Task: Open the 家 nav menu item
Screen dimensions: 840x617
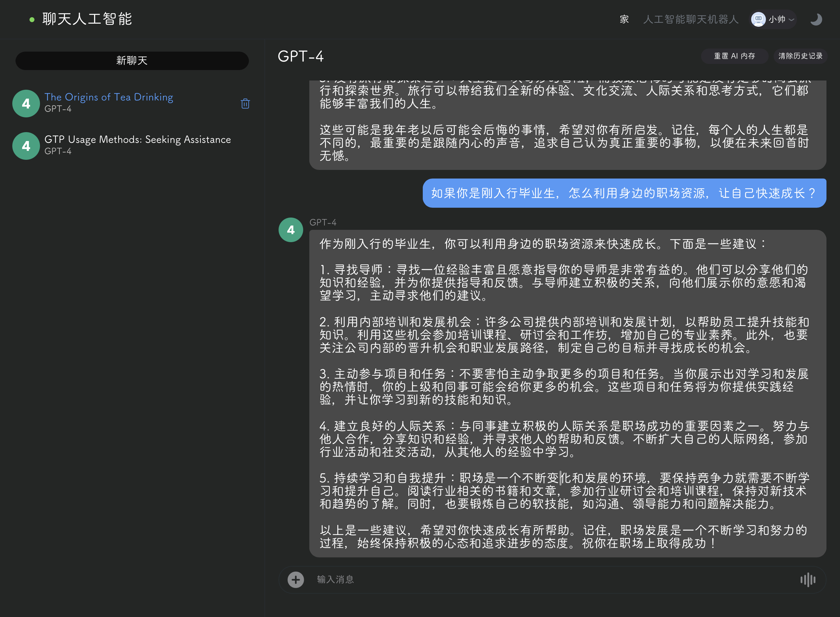Action: click(624, 19)
